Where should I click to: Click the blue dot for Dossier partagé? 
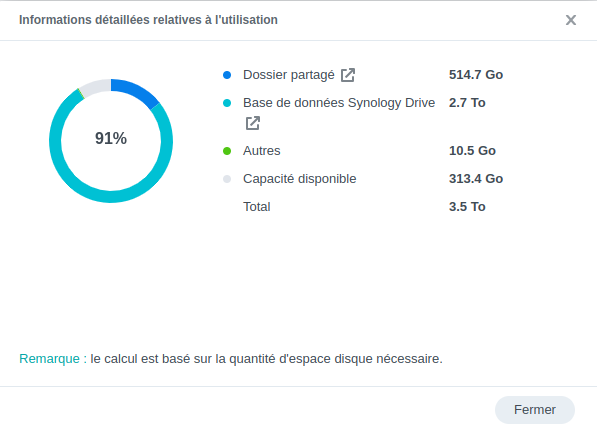pyautogui.click(x=227, y=75)
